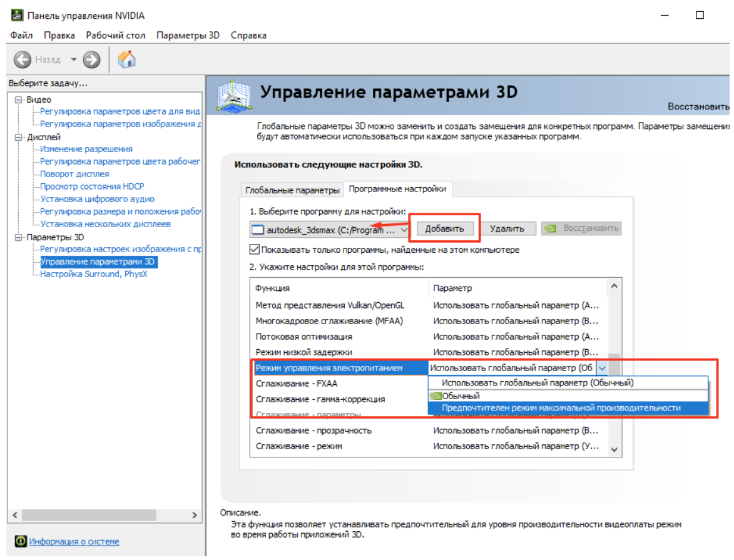The width and height of the screenshot is (734, 560).
Task: Click settings list scroll down arrow
Action: pos(614,449)
